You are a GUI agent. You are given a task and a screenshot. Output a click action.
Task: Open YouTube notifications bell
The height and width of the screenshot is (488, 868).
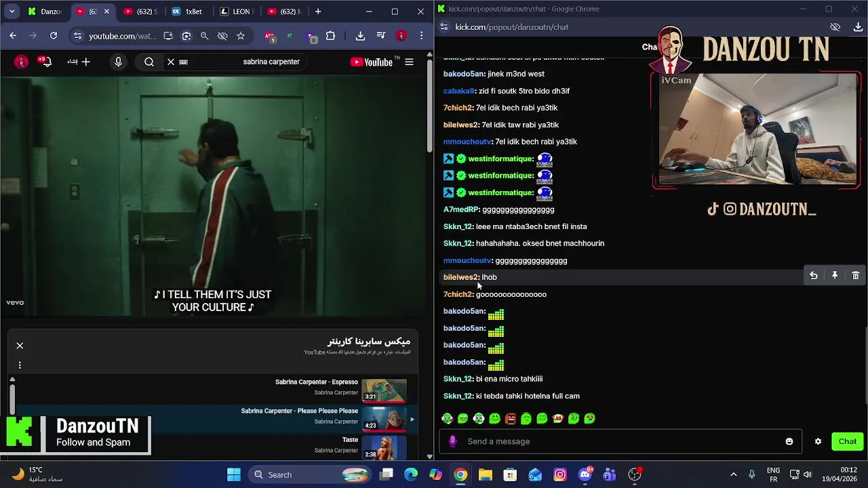pos(45,62)
